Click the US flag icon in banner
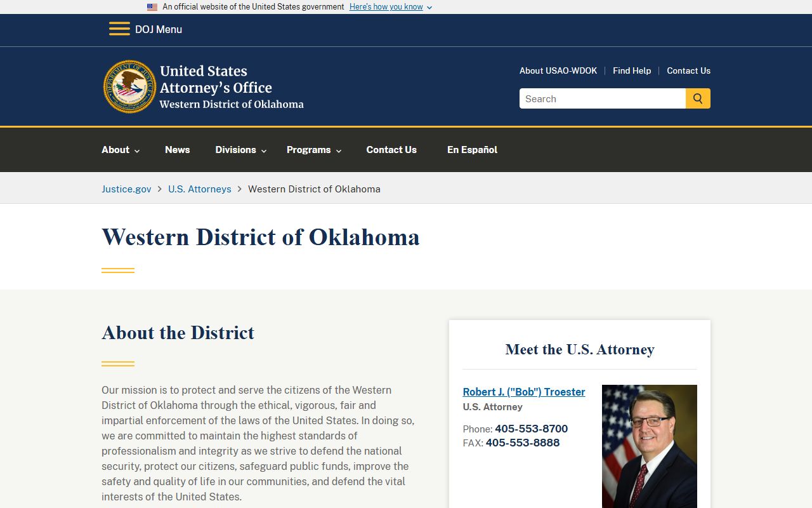This screenshot has width=812, height=508. coord(152,7)
